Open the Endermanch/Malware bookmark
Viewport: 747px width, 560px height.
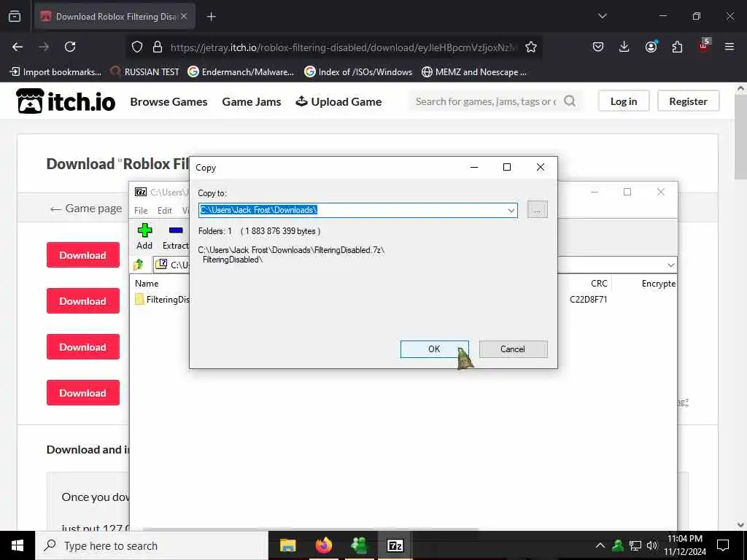[x=241, y=72]
